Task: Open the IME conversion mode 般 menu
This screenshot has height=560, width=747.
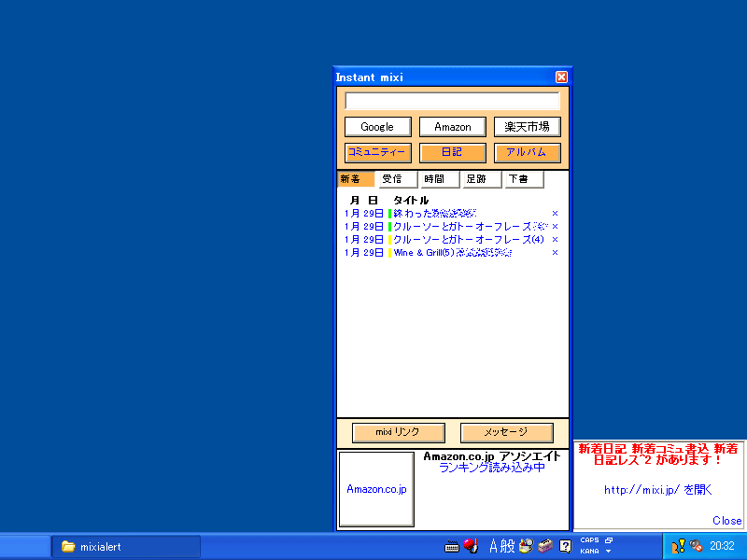Action: coord(507,546)
